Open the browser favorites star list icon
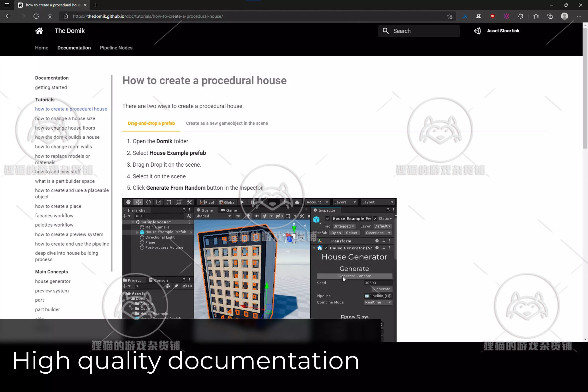 [x=536, y=16]
